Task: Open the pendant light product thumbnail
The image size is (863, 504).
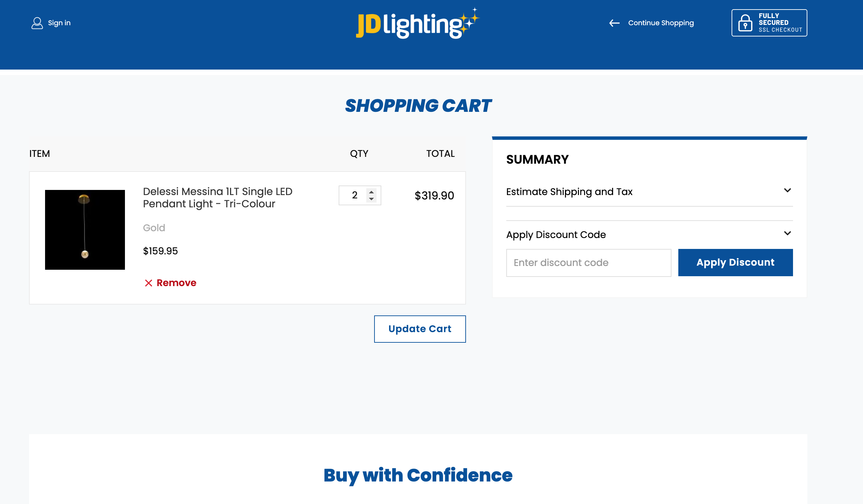Action: (x=85, y=229)
